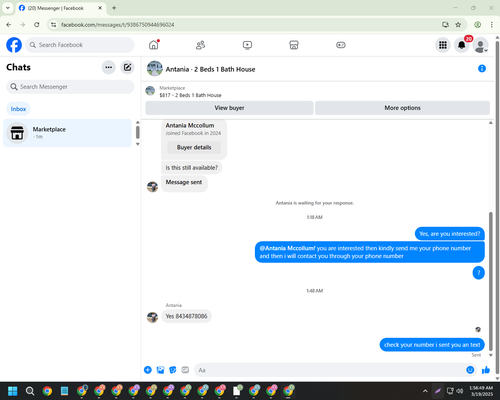
Task: Open the tab search dropdown arrow
Action: coord(8,8)
